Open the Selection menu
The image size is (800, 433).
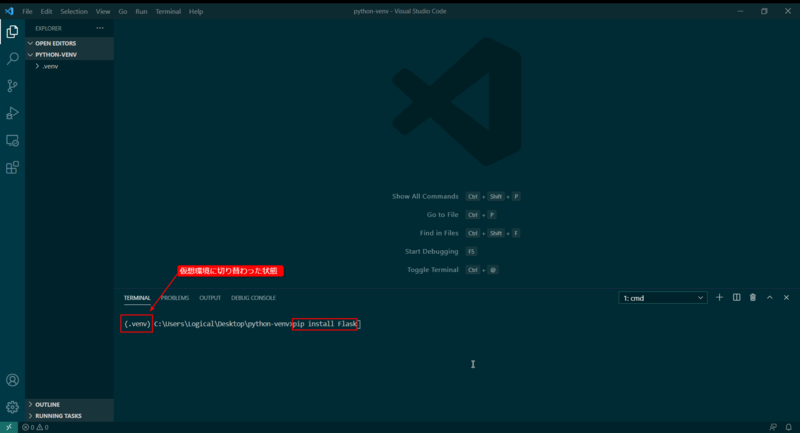(74, 11)
